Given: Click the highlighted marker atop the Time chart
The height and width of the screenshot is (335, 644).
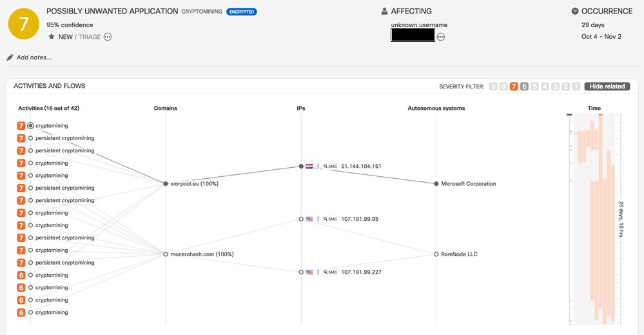Looking at the screenshot, I should click(600, 115).
